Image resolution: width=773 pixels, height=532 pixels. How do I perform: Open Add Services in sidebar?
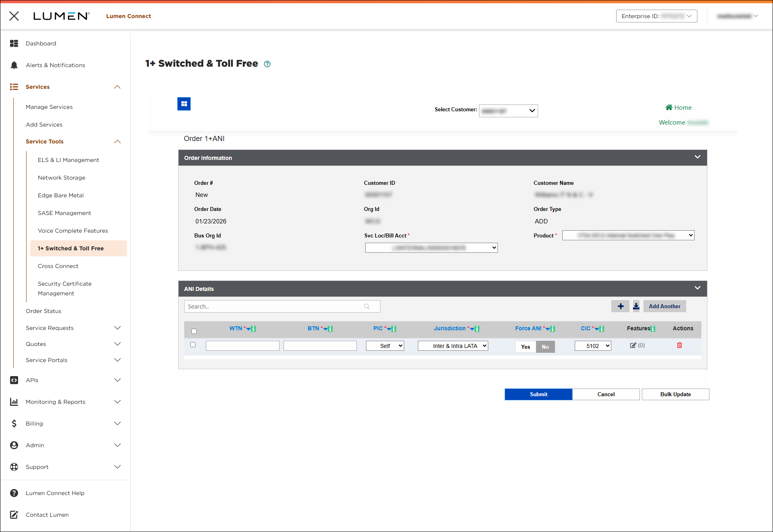(x=44, y=125)
